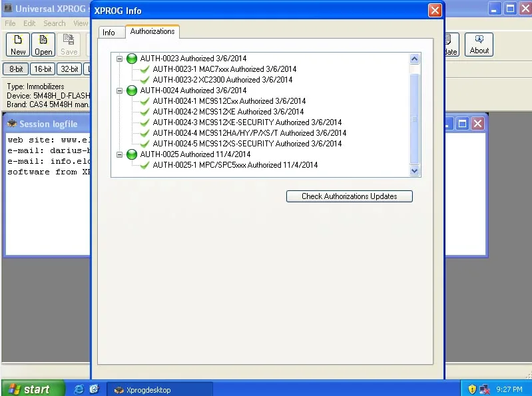Click the authorization list scrollbar thumb
Image resolution: width=532 pixels, height=396 pixels.
point(414,118)
